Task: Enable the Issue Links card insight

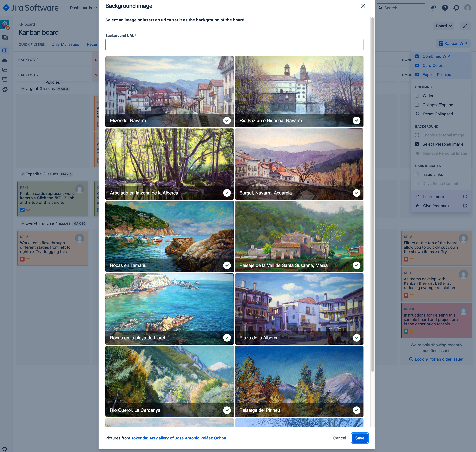Action: coord(417,174)
